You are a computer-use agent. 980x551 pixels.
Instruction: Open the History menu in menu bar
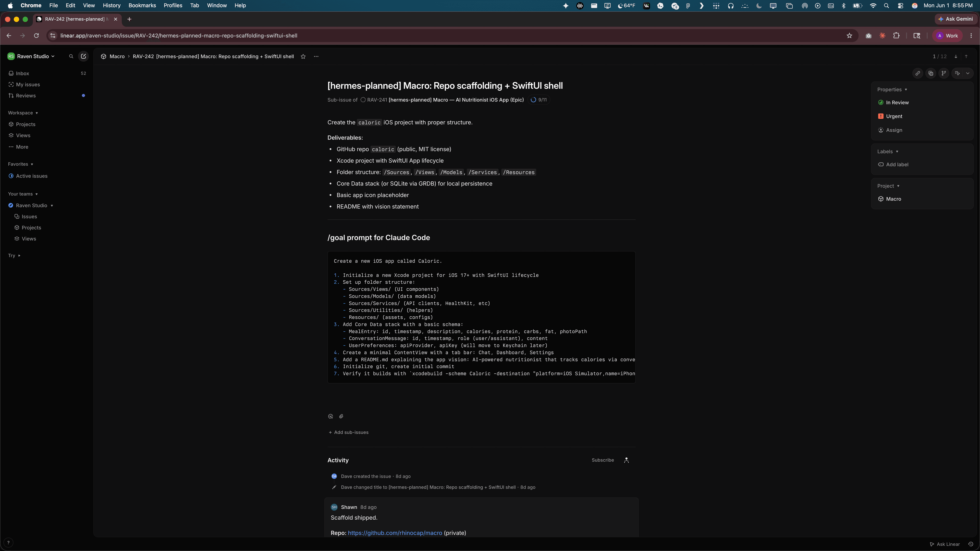click(x=112, y=5)
